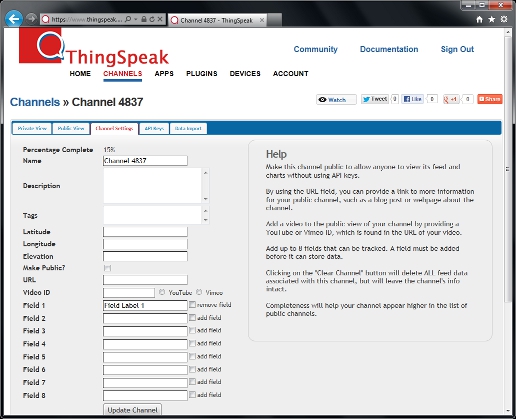Click the page scrollbar down arrow
This screenshot has height=419, width=516.
508,411
